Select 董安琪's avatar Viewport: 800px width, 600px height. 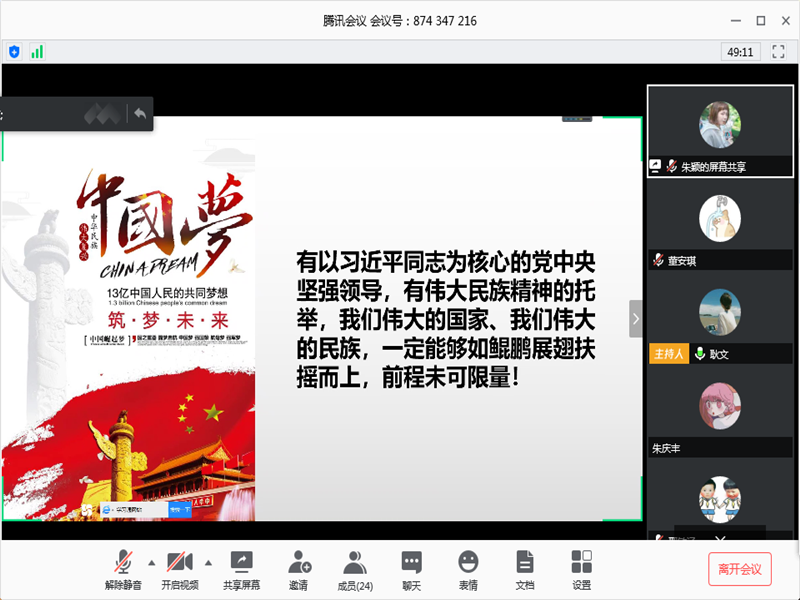tap(720, 218)
